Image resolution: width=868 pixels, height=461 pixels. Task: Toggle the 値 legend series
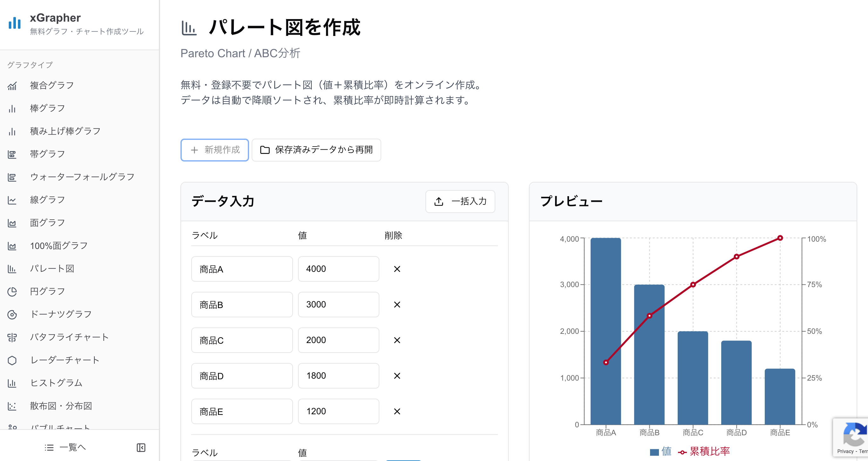(661, 451)
